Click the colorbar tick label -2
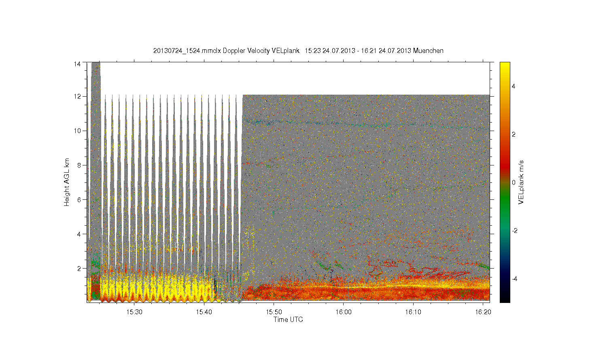 [514, 231]
